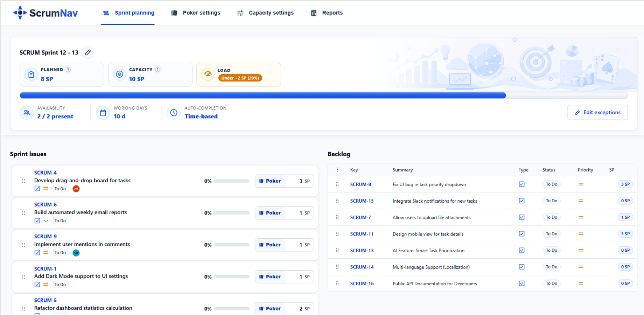Click the SR assignee avatar on SCRUM-9
The height and width of the screenshot is (315, 644).
tap(76, 253)
